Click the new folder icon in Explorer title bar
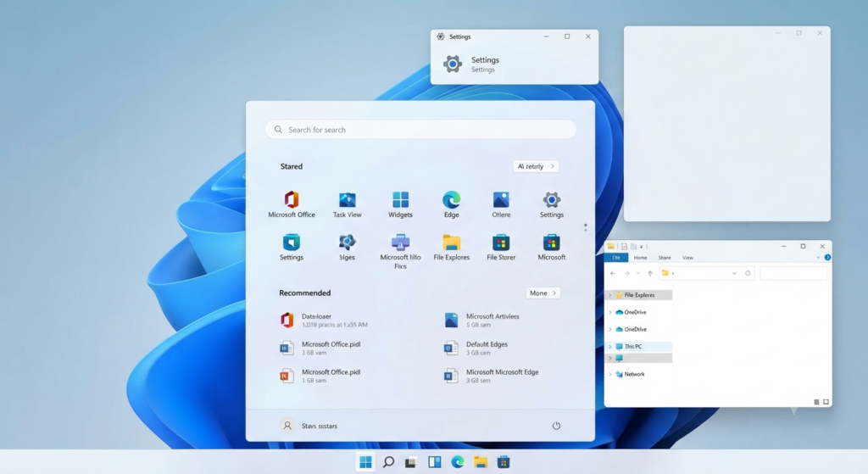The image size is (868, 474). 633,247
